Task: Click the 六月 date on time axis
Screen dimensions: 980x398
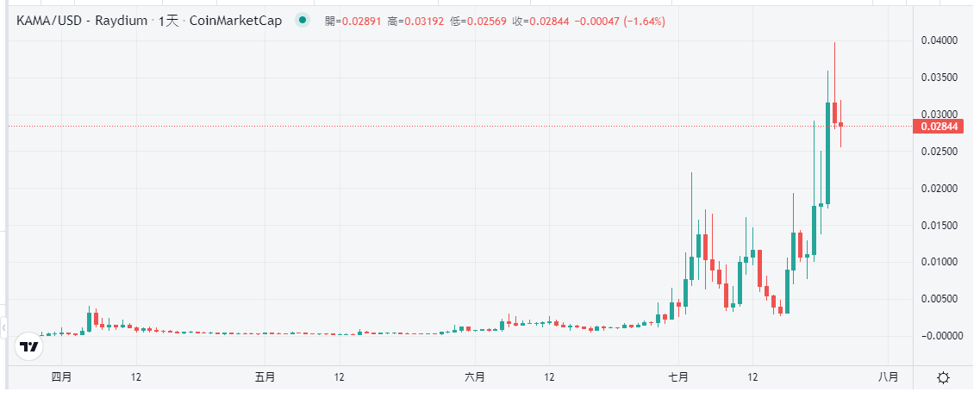Action: [474, 377]
